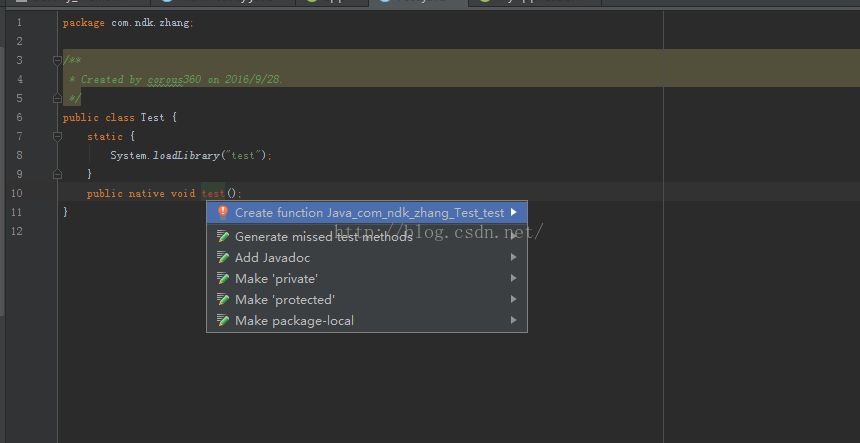Choose Make 'private' from the popup
This screenshot has width=860, height=443.
point(276,279)
